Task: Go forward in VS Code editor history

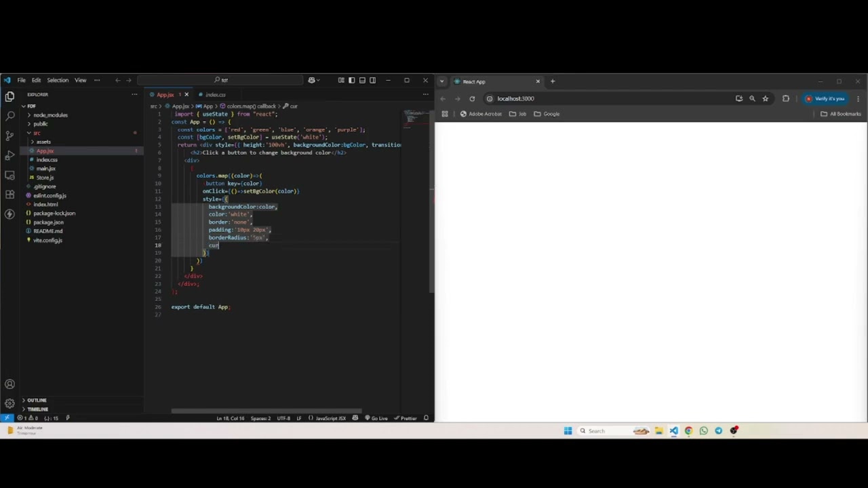Action: click(x=128, y=80)
